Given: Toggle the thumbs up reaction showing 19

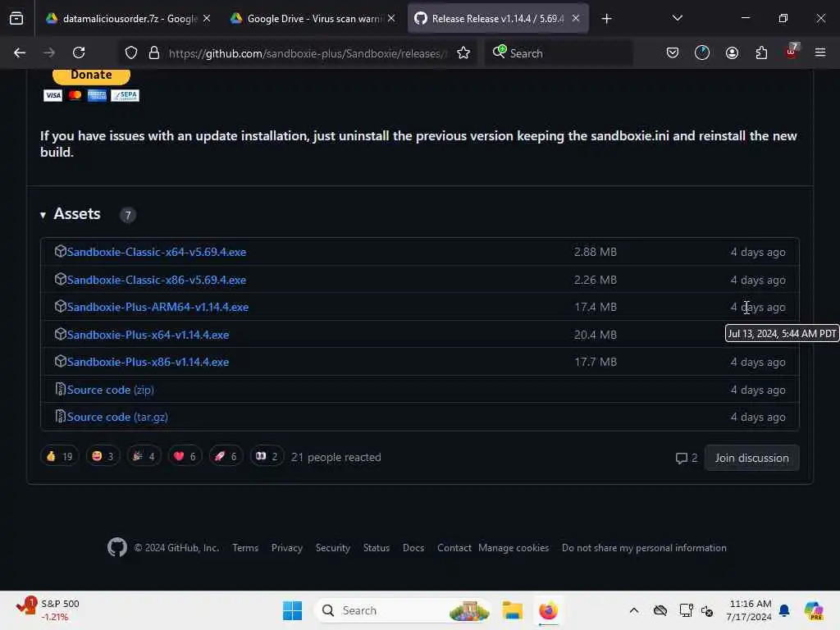Looking at the screenshot, I should point(59,456).
